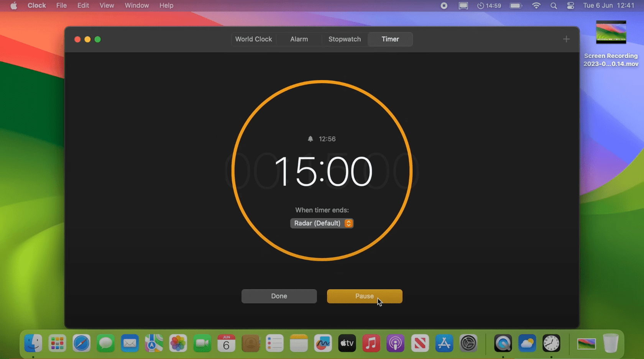Open Control Centre in the menu bar
644x359 pixels.
click(570, 6)
